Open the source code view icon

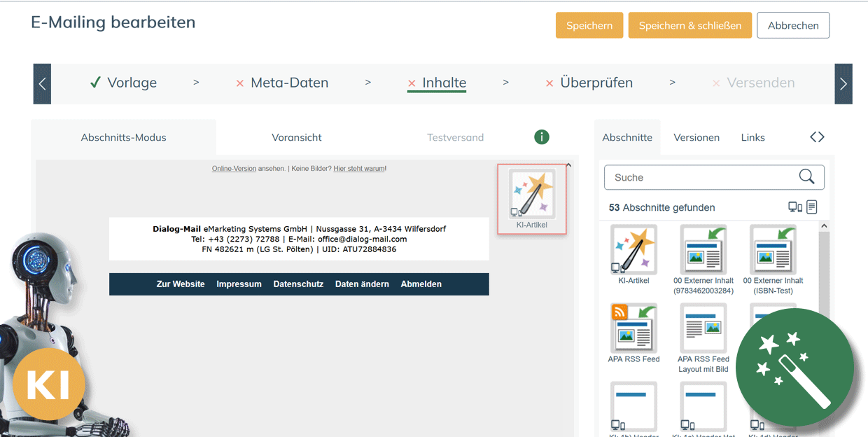point(817,137)
